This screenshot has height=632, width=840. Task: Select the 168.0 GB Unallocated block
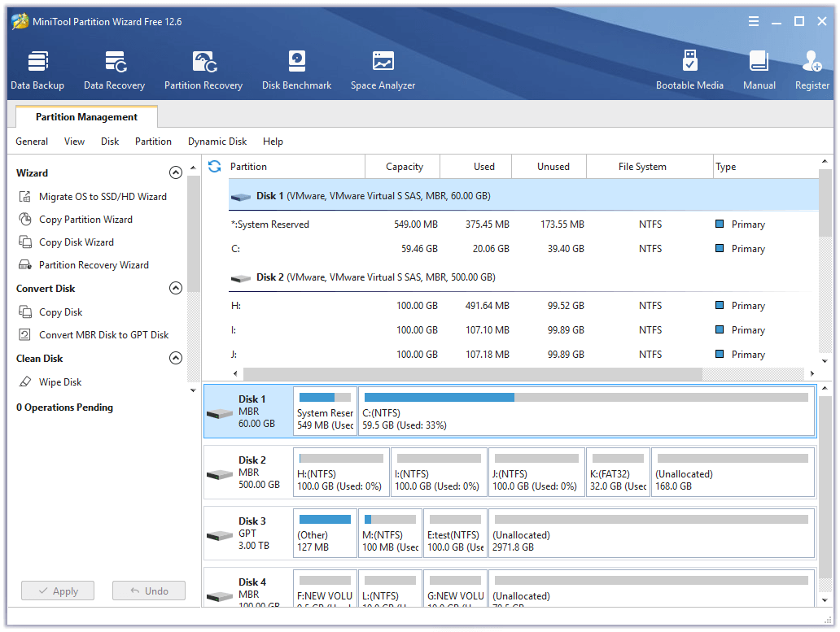tap(733, 473)
